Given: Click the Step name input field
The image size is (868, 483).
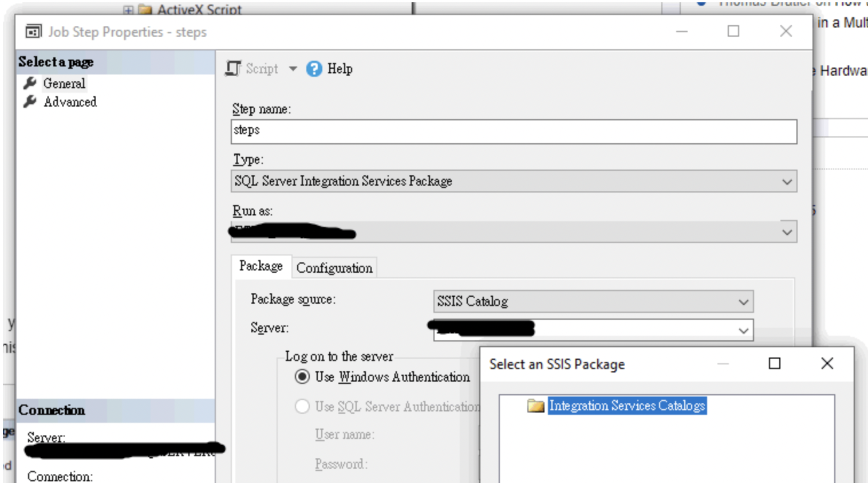Looking at the screenshot, I should (514, 131).
